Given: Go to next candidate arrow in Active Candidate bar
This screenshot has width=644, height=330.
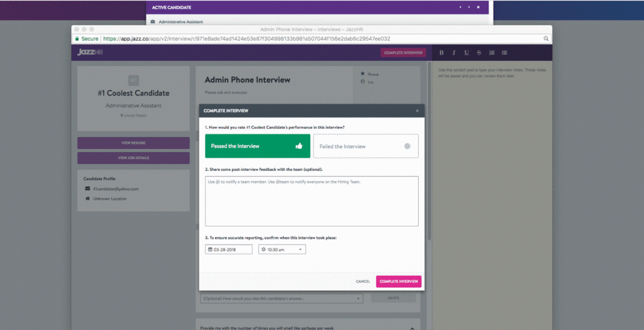Looking at the screenshot, I should tap(469, 8).
